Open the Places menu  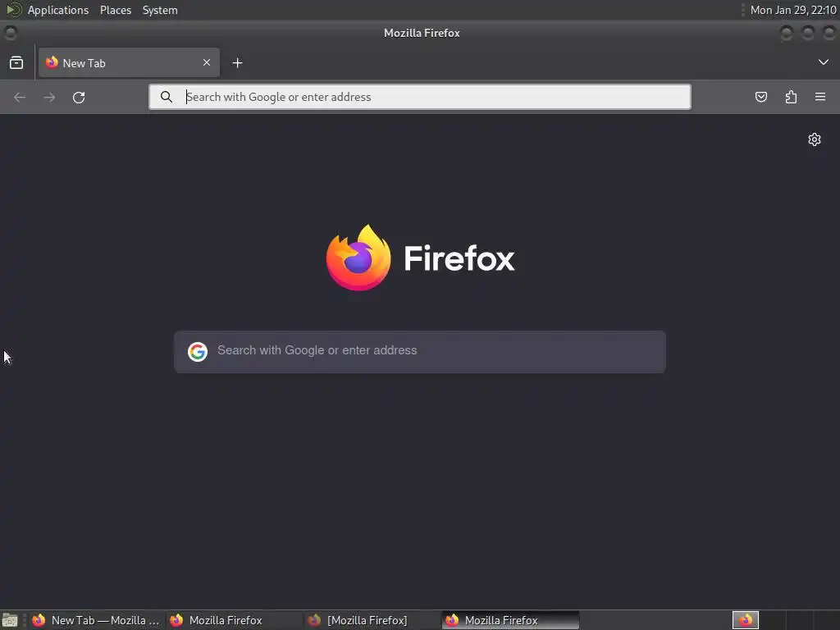116,10
